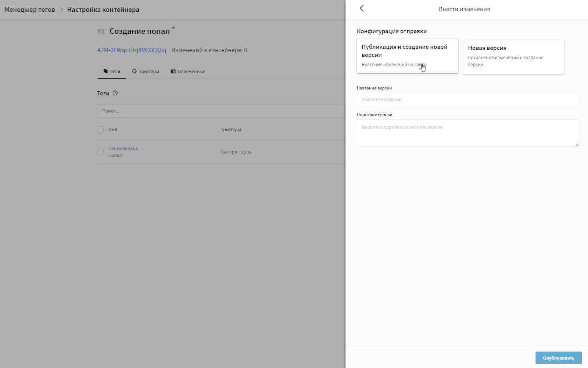Click the tag icon on the Теги tab
Image resolution: width=588 pixels, height=368 pixels.
(106, 71)
